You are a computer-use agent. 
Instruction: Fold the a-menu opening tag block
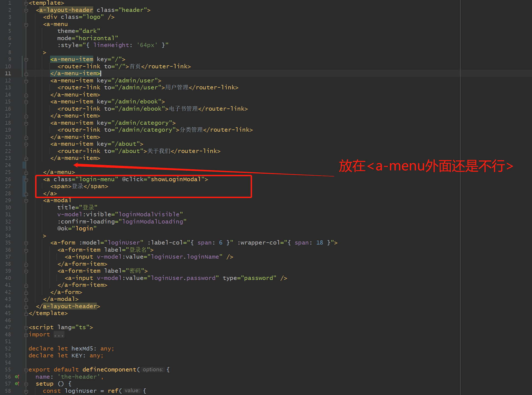[26, 24]
